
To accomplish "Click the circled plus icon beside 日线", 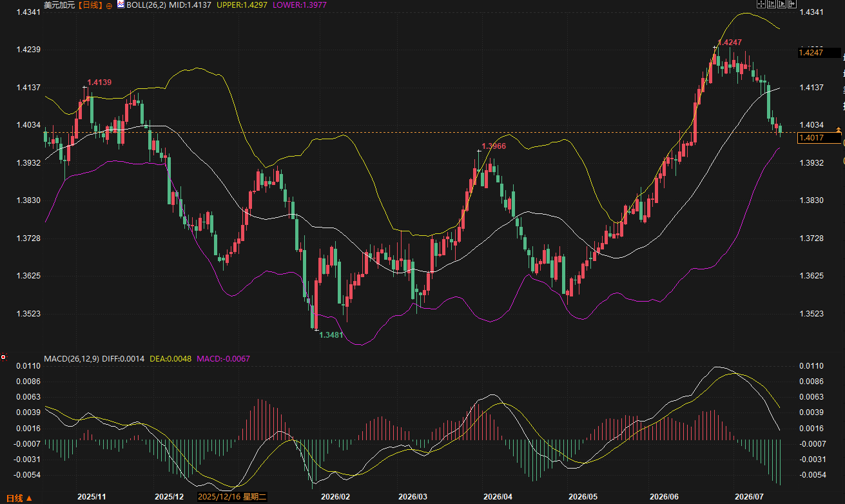I will tap(109, 5).
